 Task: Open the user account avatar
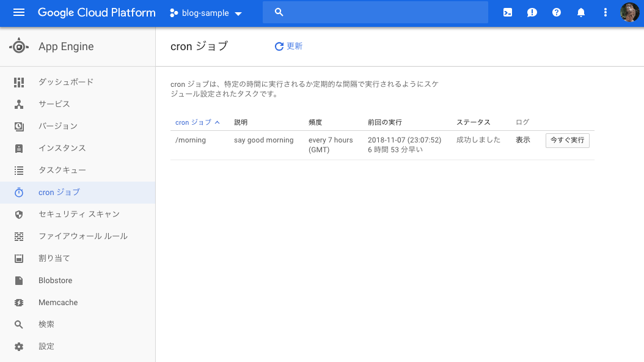click(x=629, y=12)
